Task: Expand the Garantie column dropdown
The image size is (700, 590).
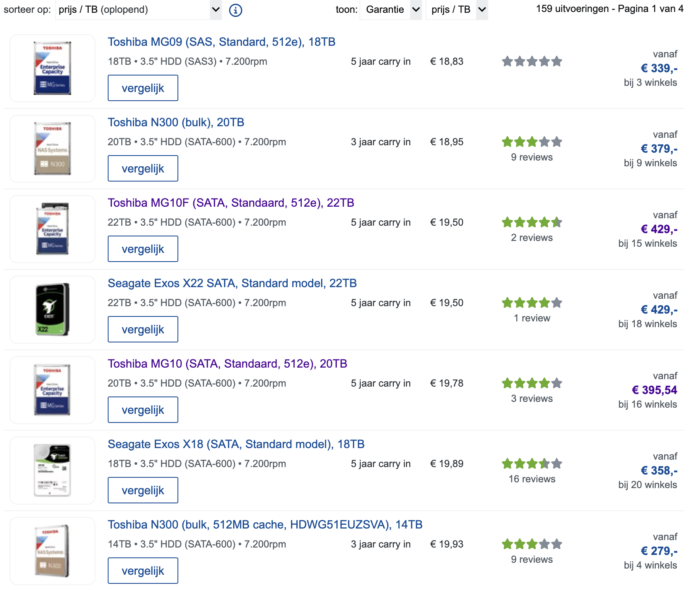Action: tap(390, 10)
